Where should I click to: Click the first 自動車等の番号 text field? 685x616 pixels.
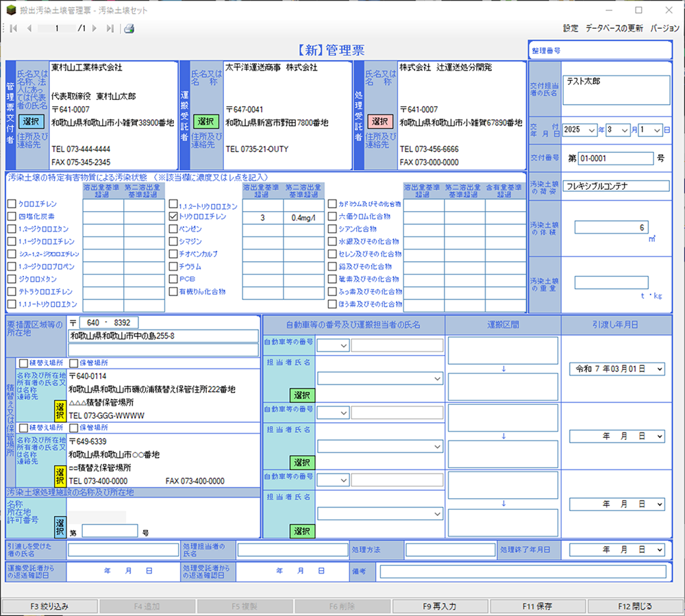pyautogui.click(x=397, y=345)
